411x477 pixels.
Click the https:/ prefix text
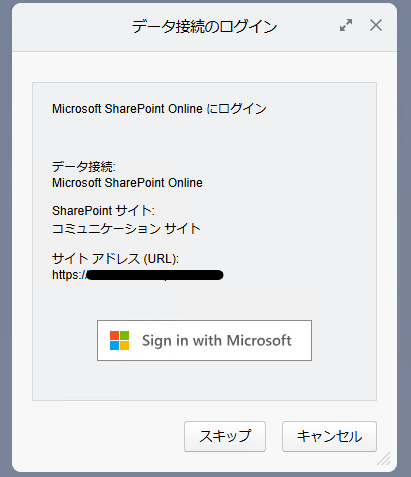point(69,275)
